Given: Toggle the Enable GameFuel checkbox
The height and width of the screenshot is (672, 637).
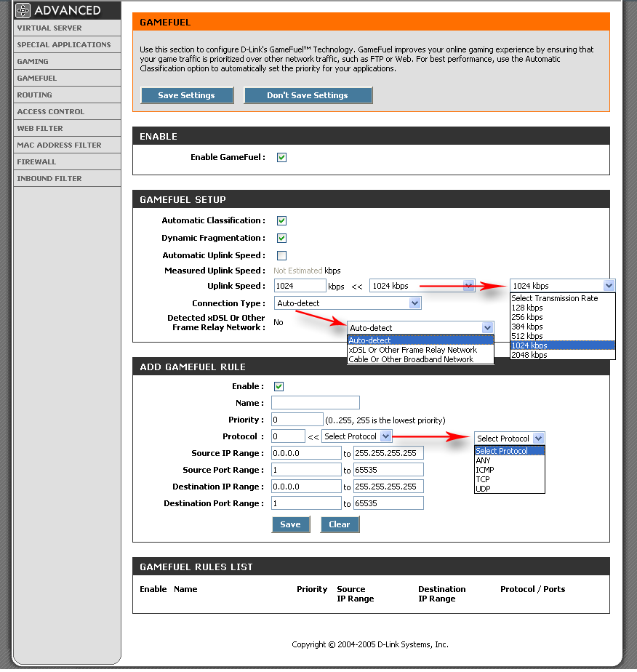Looking at the screenshot, I should click(281, 157).
